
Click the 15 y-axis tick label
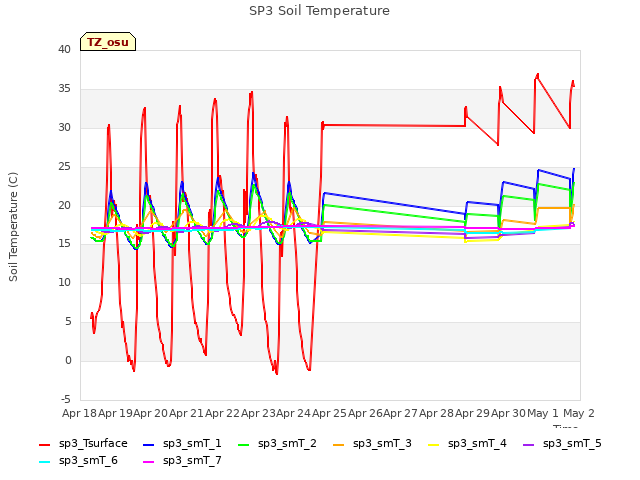[64, 244]
